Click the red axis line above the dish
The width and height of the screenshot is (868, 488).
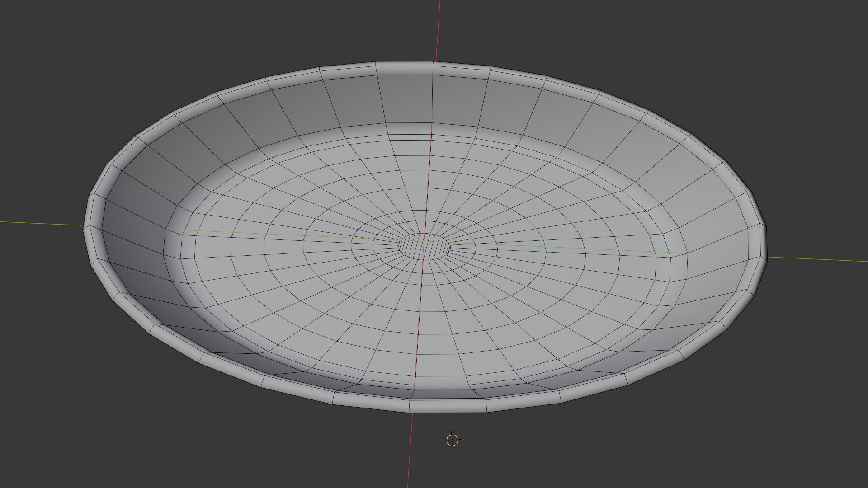[x=438, y=30]
